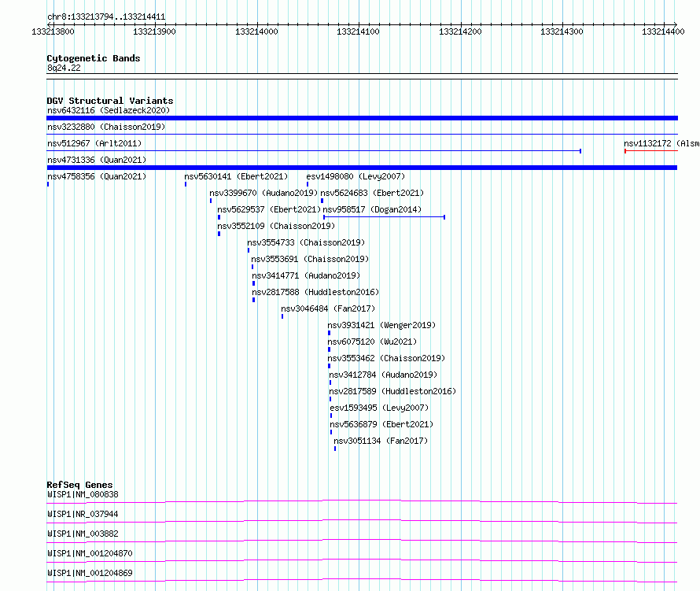This screenshot has height=591, width=700.
Task: Click nsv3412784 (Audano2019) label
Action: coord(383,375)
